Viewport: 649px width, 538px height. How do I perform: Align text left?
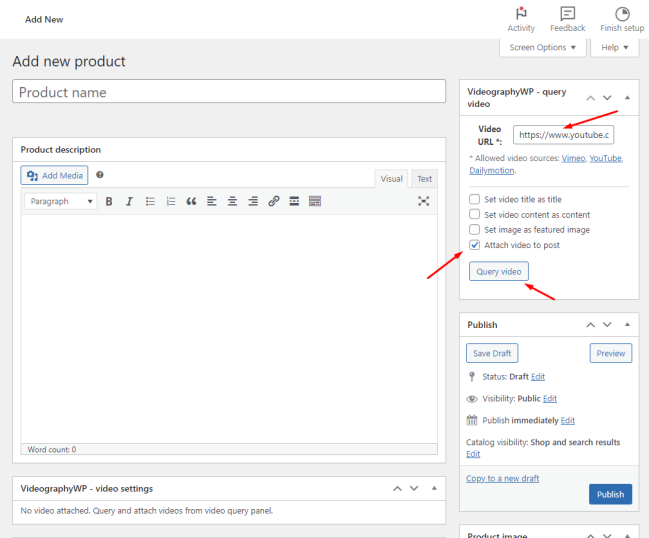pyautogui.click(x=212, y=202)
